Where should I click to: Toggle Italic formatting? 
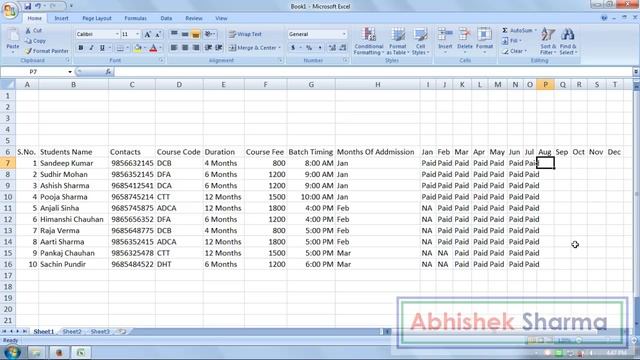(91, 48)
